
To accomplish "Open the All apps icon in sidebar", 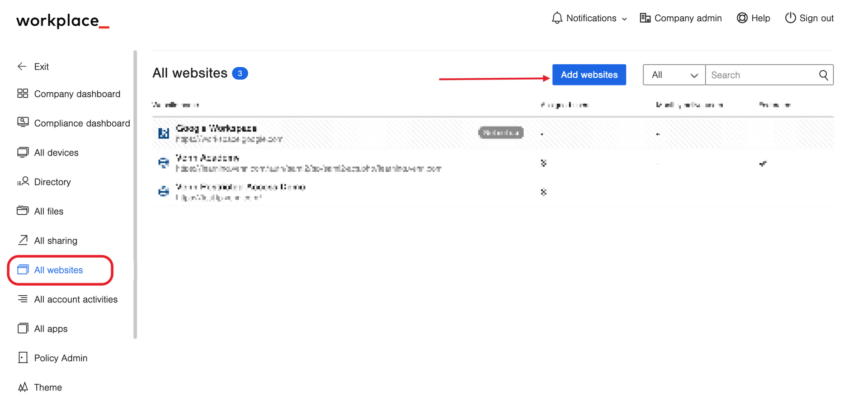I will tap(23, 328).
